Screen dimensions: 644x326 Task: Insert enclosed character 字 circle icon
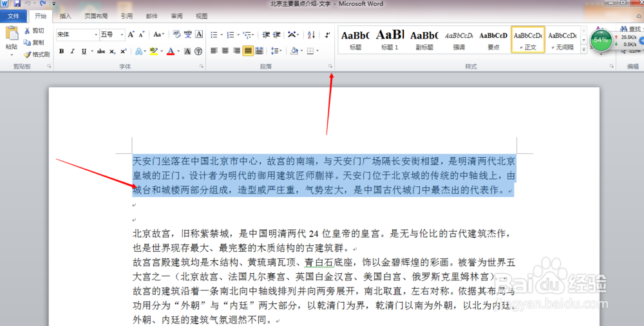[198, 52]
